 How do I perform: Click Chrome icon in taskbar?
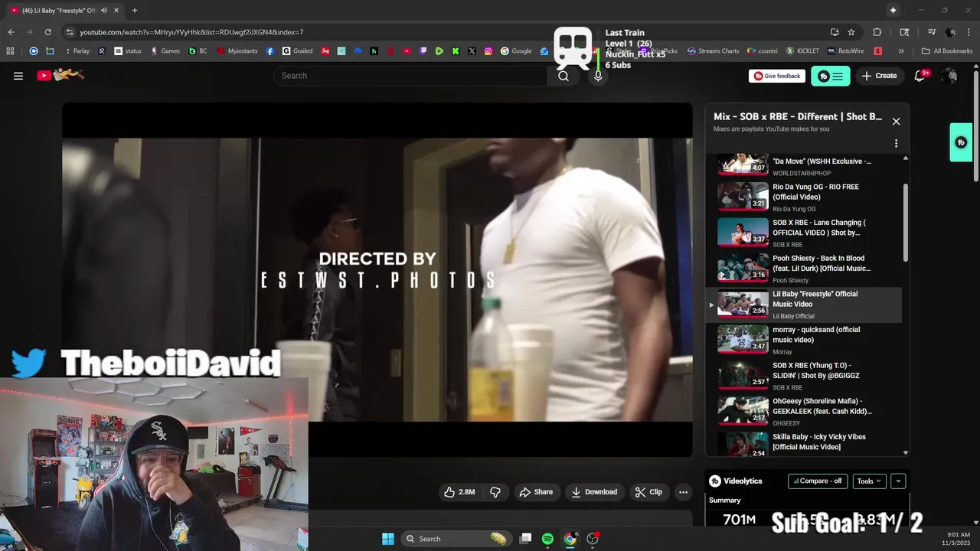click(570, 539)
